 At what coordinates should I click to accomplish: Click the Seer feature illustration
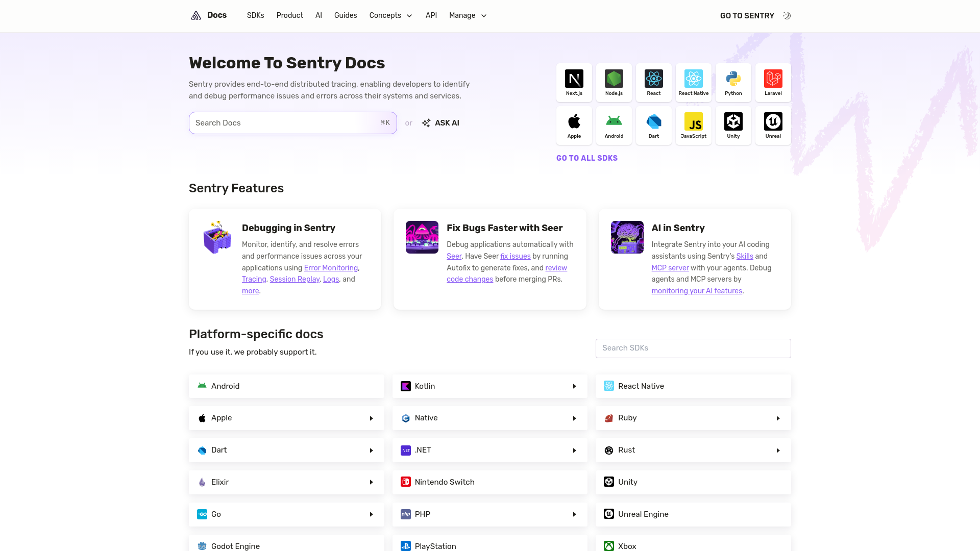[422, 237]
